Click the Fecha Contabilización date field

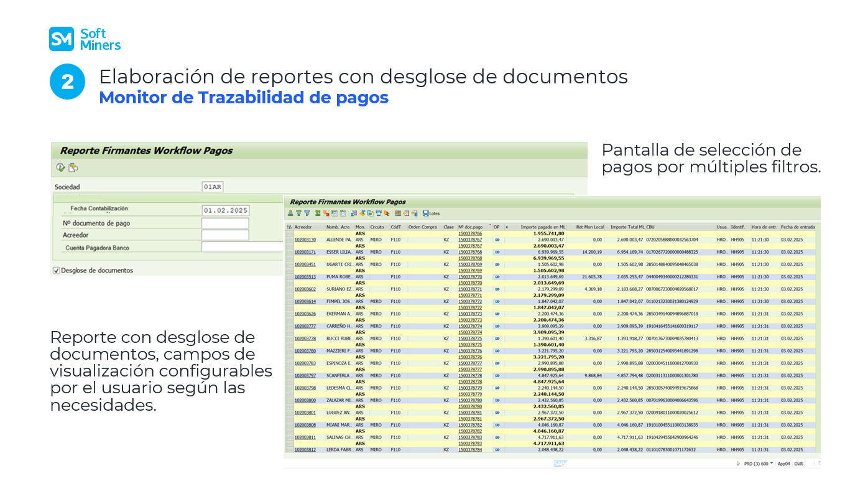point(226,210)
